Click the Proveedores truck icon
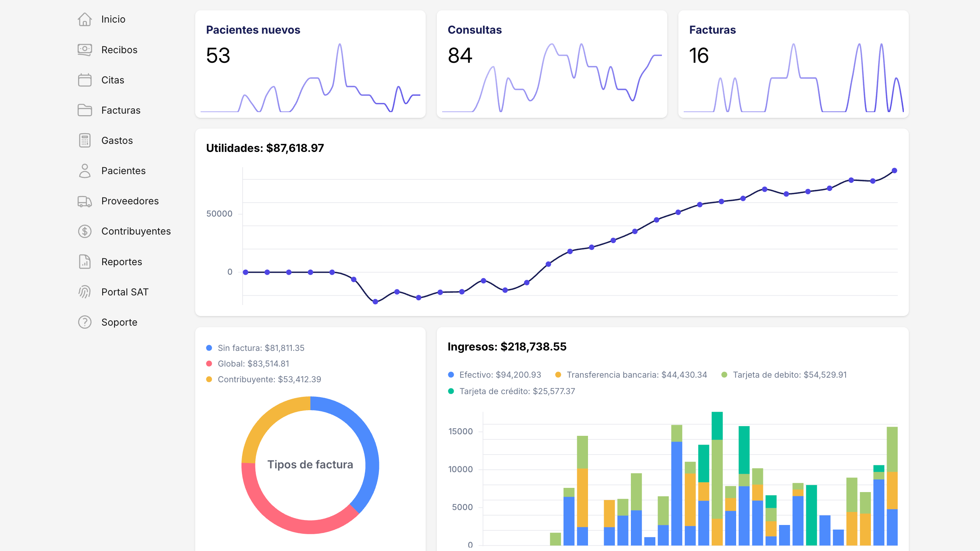The image size is (980, 551). [x=85, y=201]
